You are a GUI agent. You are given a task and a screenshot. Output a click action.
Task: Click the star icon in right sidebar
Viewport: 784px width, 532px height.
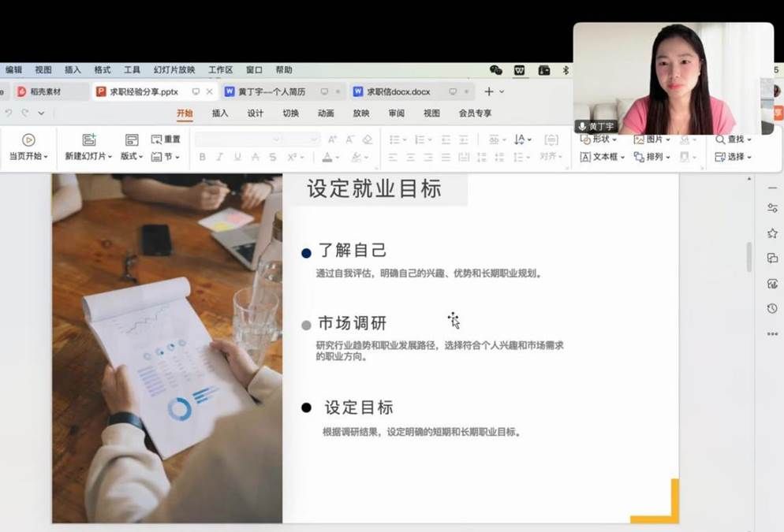pos(772,233)
